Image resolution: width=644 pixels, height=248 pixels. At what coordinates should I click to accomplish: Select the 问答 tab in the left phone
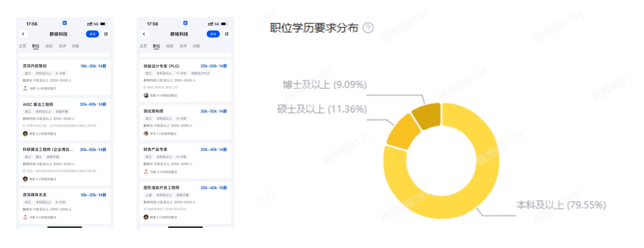tap(76, 46)
